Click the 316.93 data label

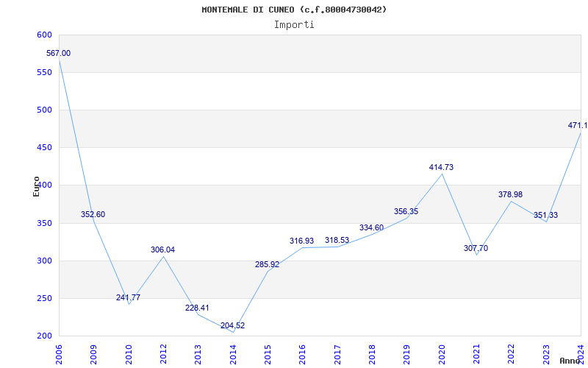pyautogui.click(x=302, y=241)
